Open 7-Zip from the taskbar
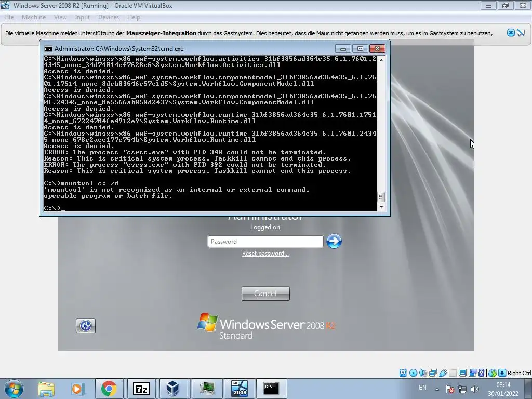Screen dimensions: 532x399 click(141, 389)
